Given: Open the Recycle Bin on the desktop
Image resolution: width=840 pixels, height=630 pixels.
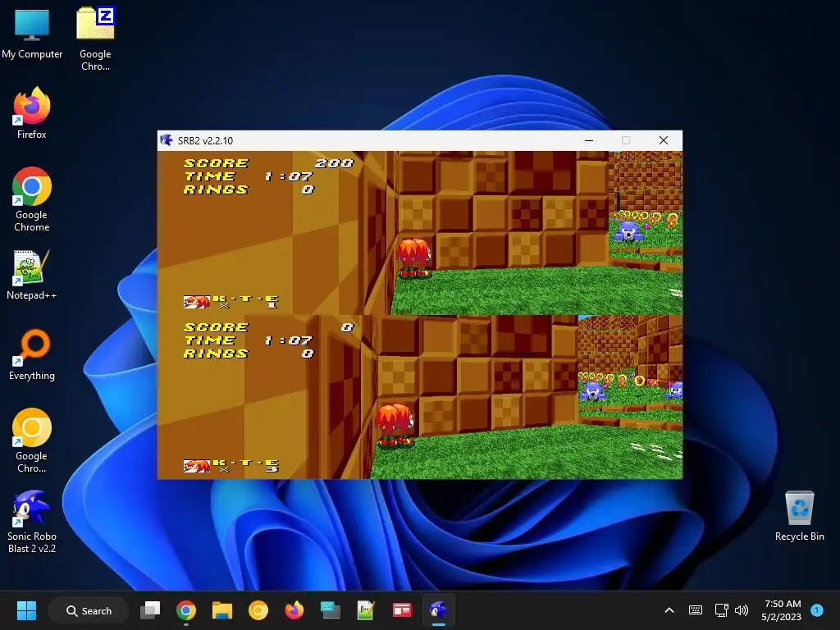Looking at the screenshot, I should (x=799, y=516).
